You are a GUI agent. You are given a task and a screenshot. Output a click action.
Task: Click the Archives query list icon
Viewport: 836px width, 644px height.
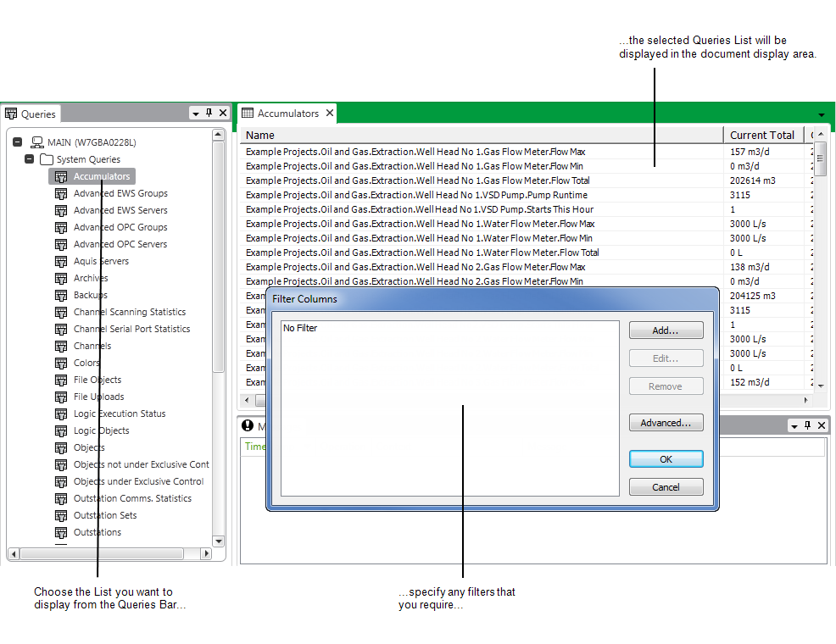[61, 278]
